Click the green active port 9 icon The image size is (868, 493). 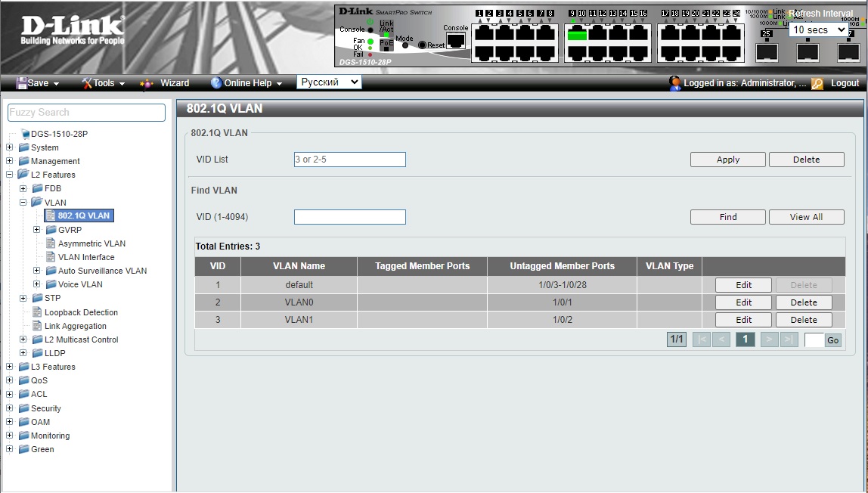point(577,35)
